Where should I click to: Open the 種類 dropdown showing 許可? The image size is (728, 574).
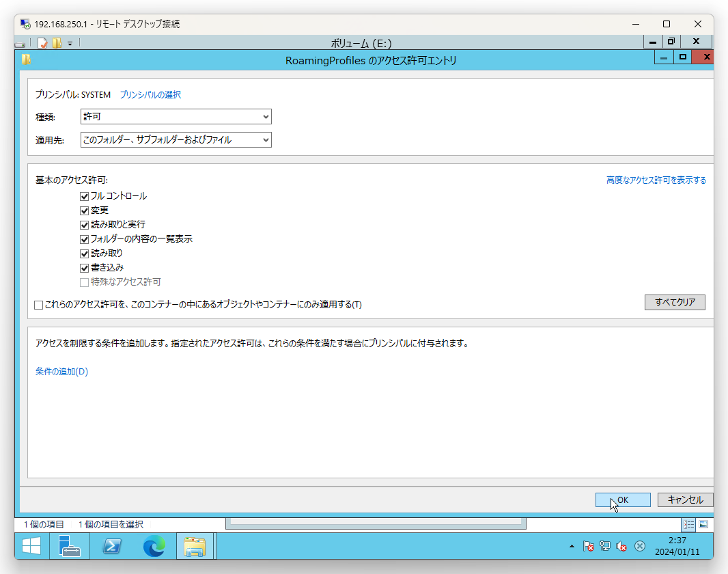pyautogui.click(x=176, y=117)
